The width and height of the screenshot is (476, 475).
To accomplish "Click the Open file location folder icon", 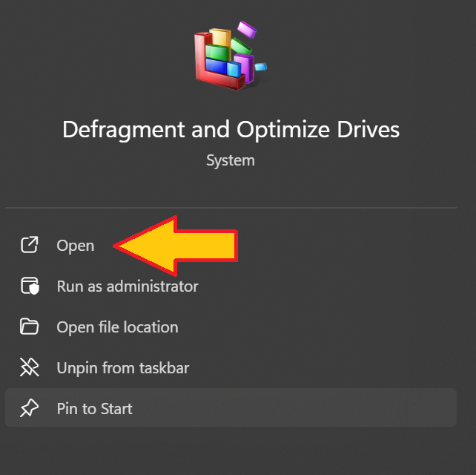I will pos(30,327).
